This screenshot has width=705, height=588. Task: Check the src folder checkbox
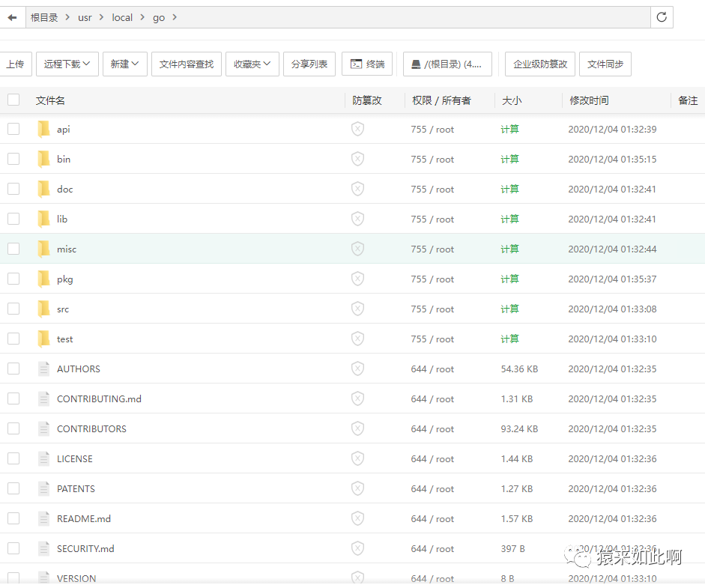tap(13, 309)
